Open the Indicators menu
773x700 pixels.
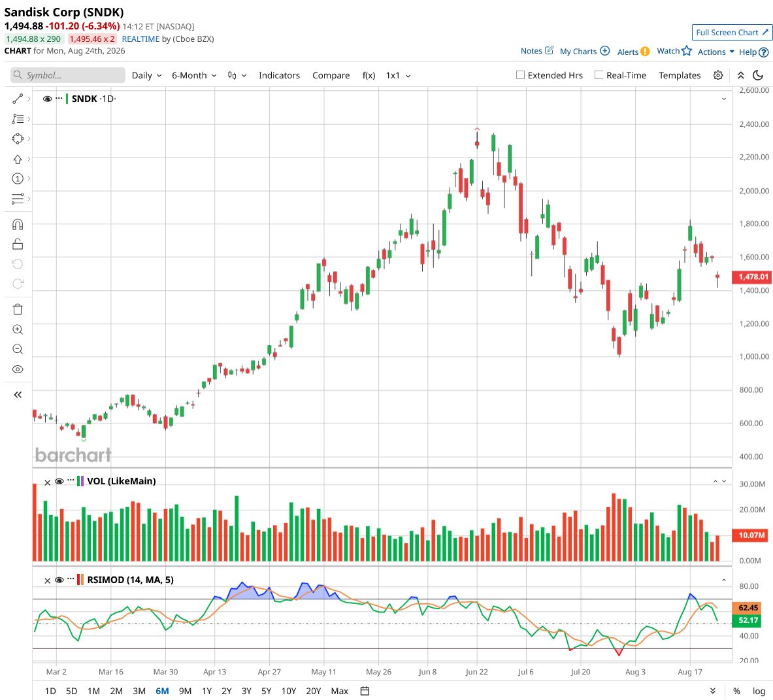pos(279,75)
